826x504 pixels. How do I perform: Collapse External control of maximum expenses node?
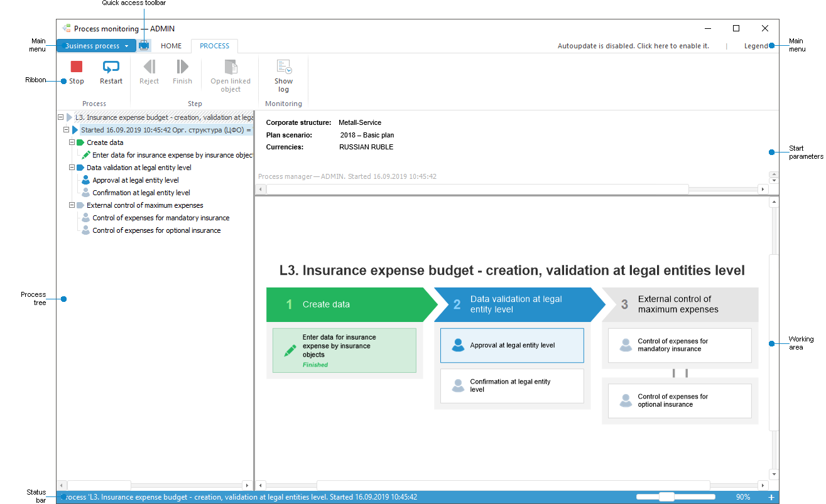tap(72, 205)
